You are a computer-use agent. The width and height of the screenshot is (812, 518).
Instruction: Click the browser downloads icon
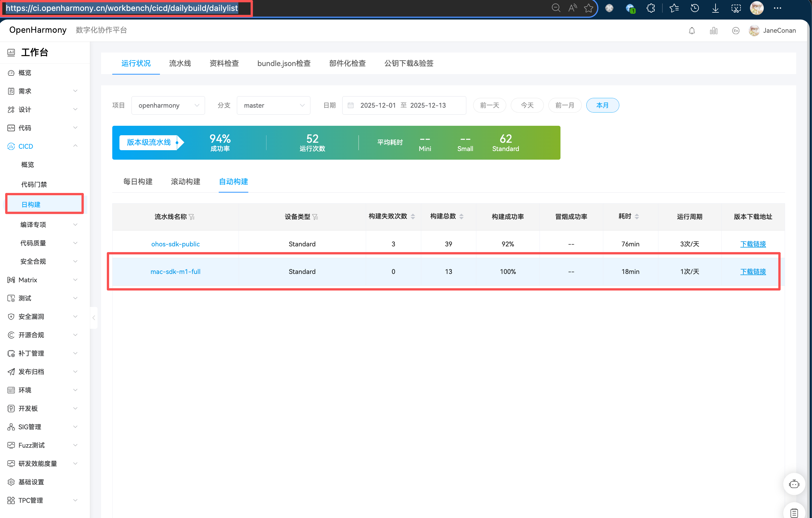pos(715,8)
